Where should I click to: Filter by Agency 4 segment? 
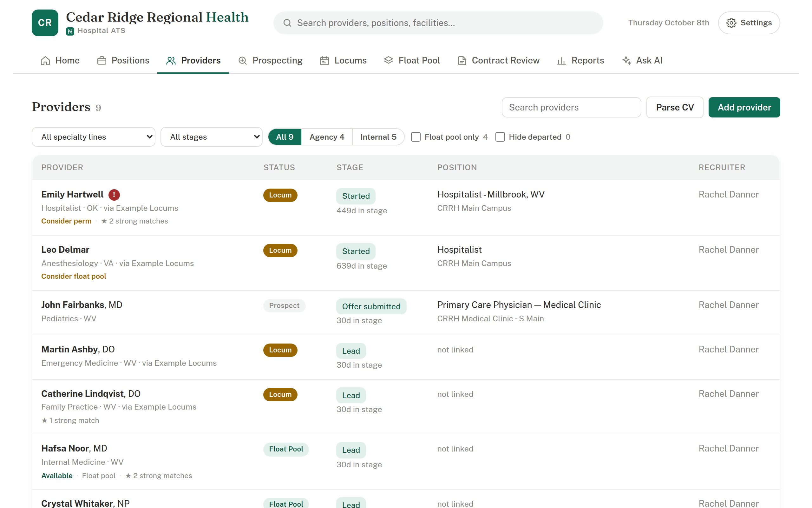(x=327, y=137)
